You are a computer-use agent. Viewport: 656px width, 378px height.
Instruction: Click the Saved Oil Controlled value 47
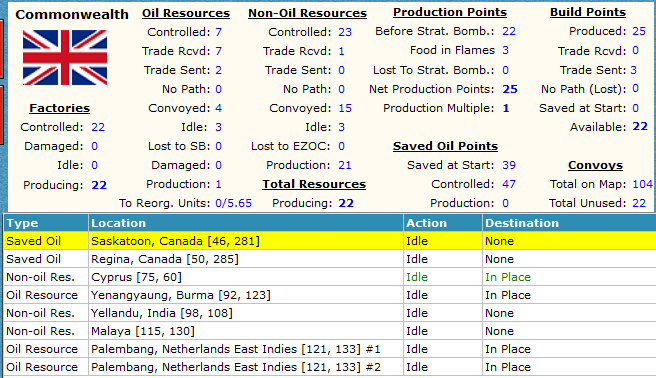509,184
